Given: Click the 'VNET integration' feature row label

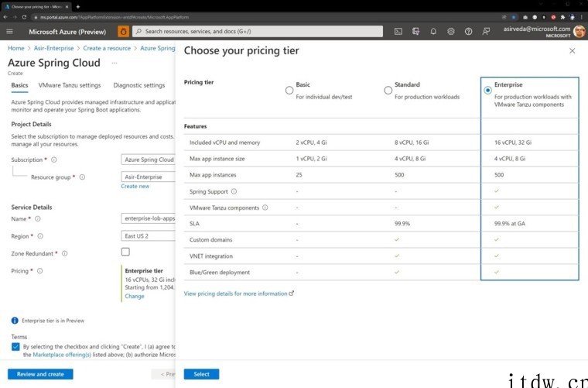Looking at the screenshot, I should pos(210,256).
